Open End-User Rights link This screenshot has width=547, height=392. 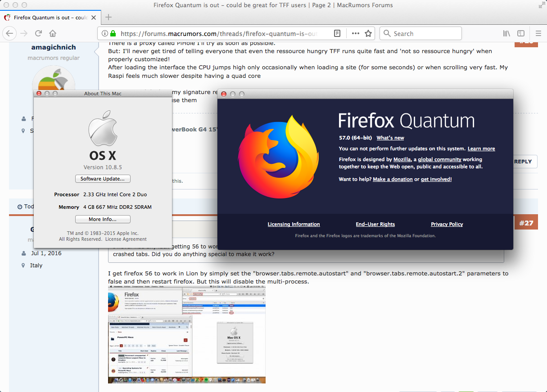375,224
